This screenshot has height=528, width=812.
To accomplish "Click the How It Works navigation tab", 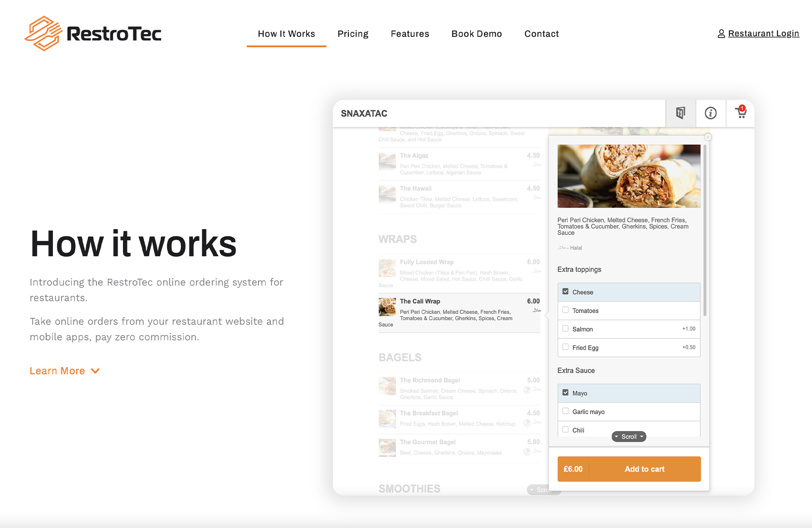I will [286, 34].
